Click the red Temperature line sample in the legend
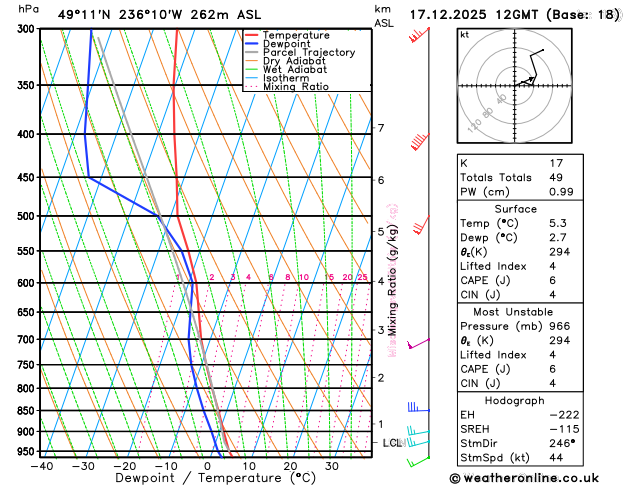 (x=252, y=35)
